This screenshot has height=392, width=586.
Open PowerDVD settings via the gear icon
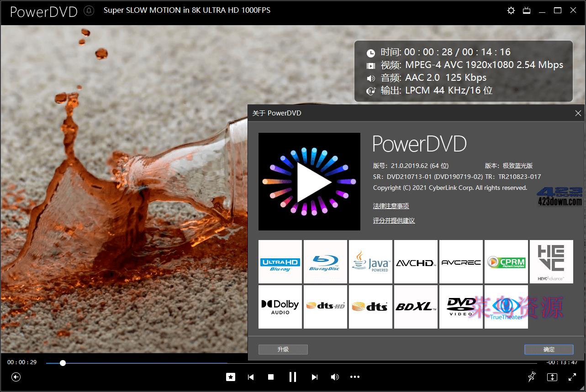(x=510, y=10)
